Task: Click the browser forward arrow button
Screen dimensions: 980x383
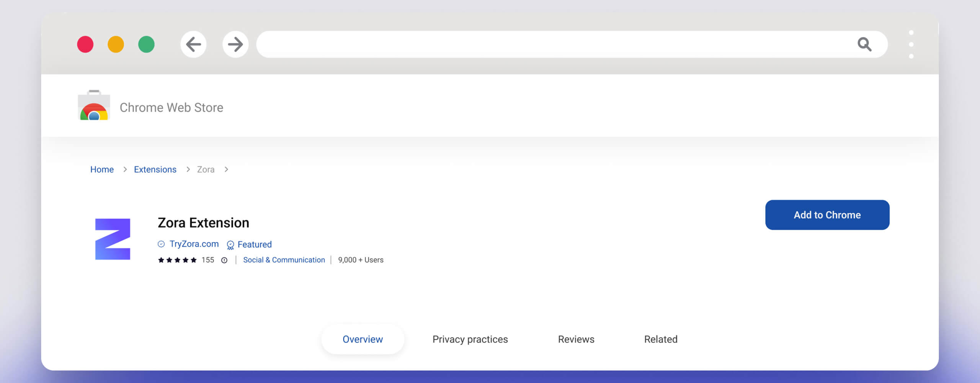Action: coord(235,44)
